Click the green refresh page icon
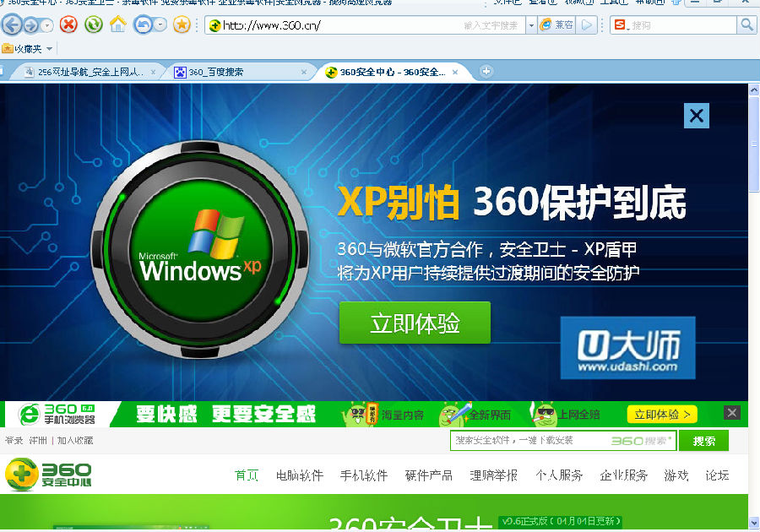The image size is (760, 532). [x=94, y=24]
